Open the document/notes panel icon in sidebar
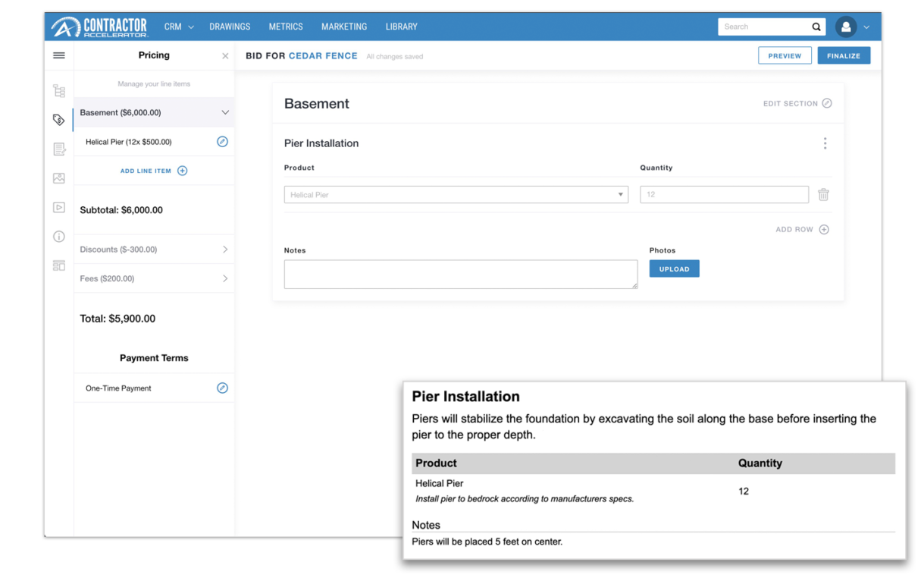Viewport: 924px width, 578px height. (x=59, y=149)
